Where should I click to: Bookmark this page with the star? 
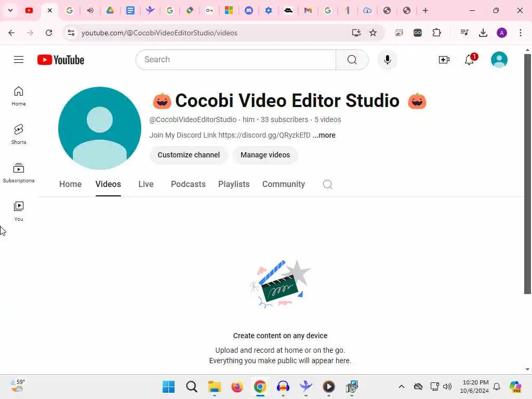click(x=373, y=33)
